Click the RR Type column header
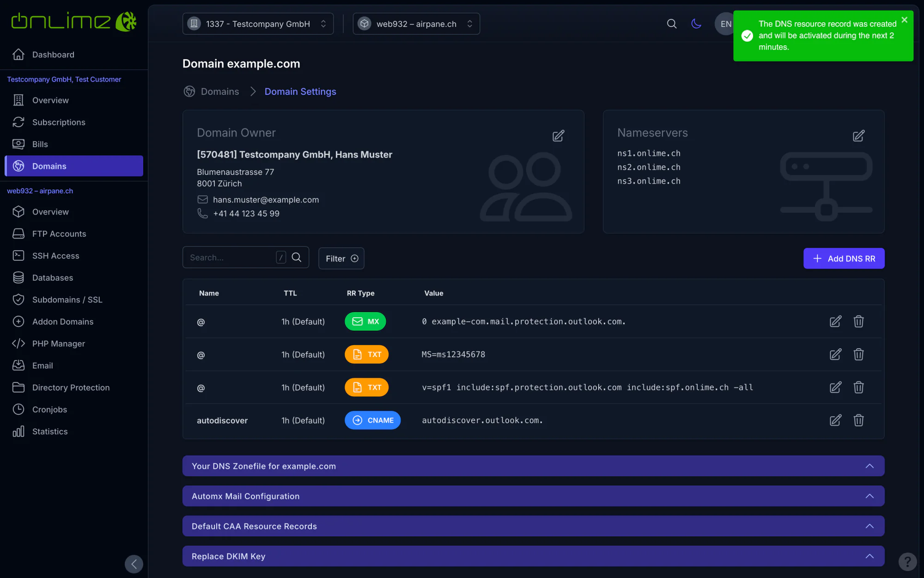The height and width of the screenshot is (578, 924). pos(360,293)
